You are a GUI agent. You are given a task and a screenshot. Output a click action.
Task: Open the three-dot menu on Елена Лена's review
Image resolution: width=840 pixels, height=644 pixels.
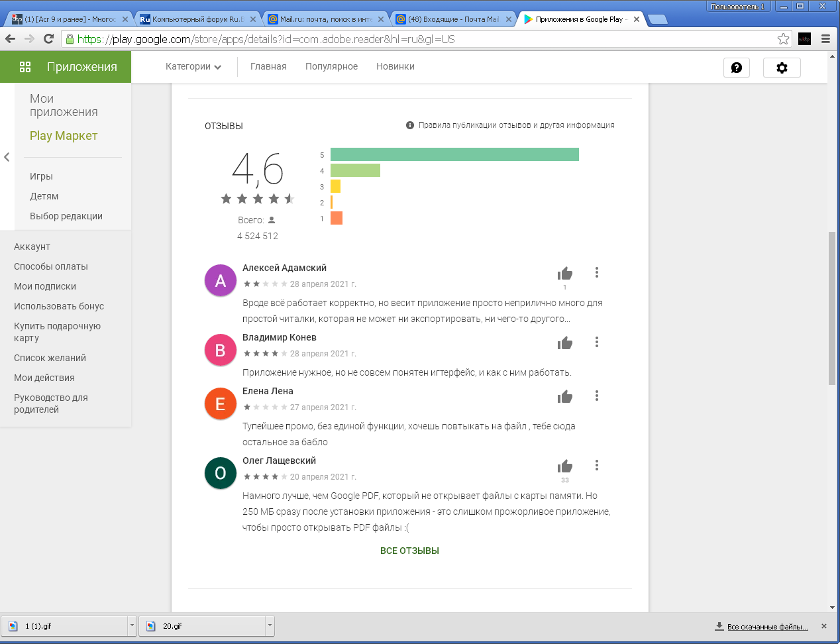tap(597, 396)
